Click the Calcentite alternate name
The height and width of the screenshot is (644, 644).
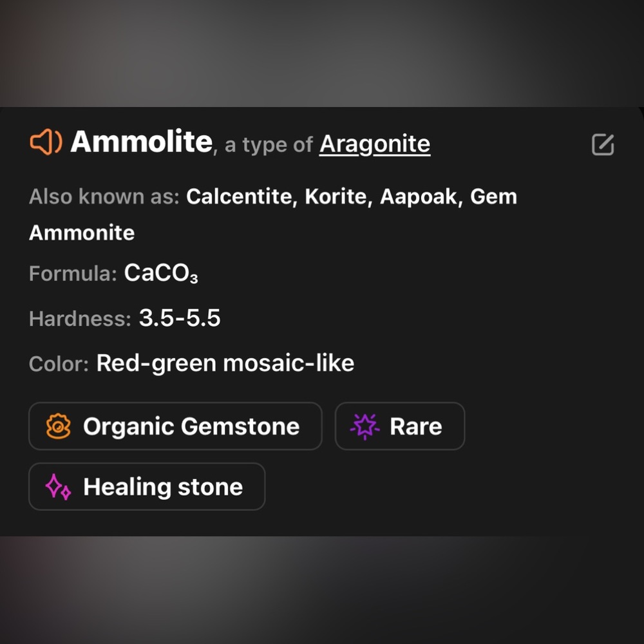click(x=239, y=196)
